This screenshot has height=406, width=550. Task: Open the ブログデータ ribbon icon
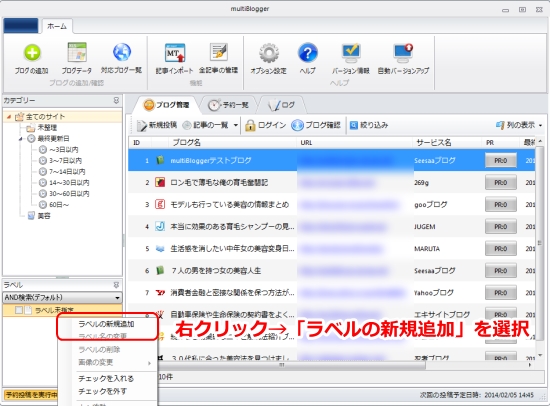(x=77, y=53)
